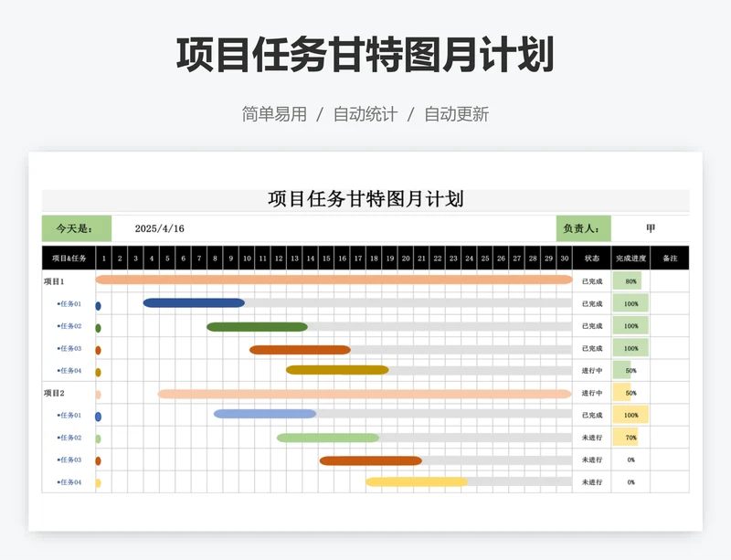This screenshot has height=560, width=731.
Task: Click the yellow 100% progress cell of 项目2 任务01
Action: click(630, 415)
